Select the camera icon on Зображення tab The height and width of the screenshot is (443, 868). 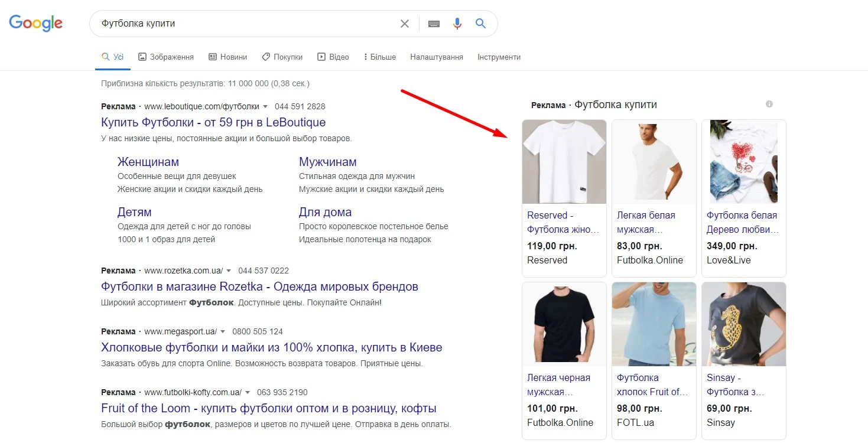142,56
